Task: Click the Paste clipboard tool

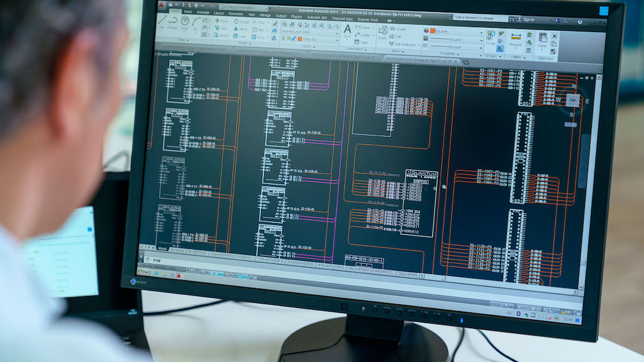Action: pos(543,40)
